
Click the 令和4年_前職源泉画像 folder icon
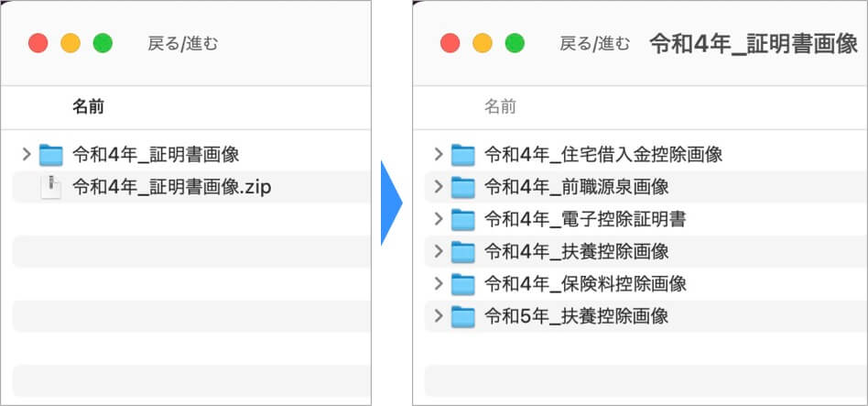[463, 187]
